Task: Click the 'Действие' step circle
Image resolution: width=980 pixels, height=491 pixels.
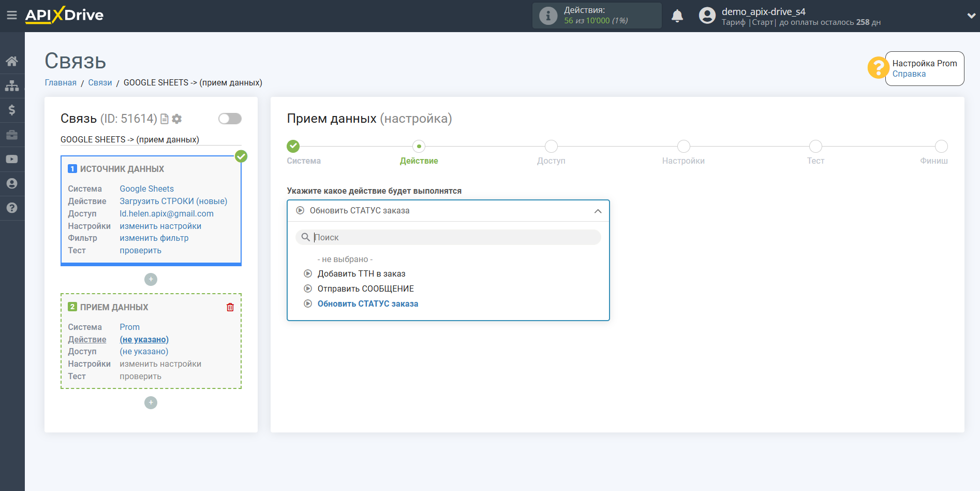Action: pyautogui.click(x=419, y=146)
